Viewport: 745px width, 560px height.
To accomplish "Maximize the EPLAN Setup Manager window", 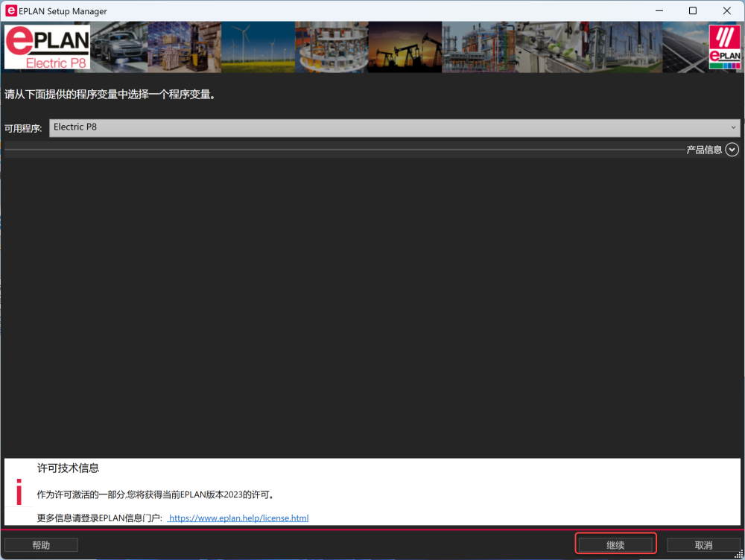I will 693,10.
